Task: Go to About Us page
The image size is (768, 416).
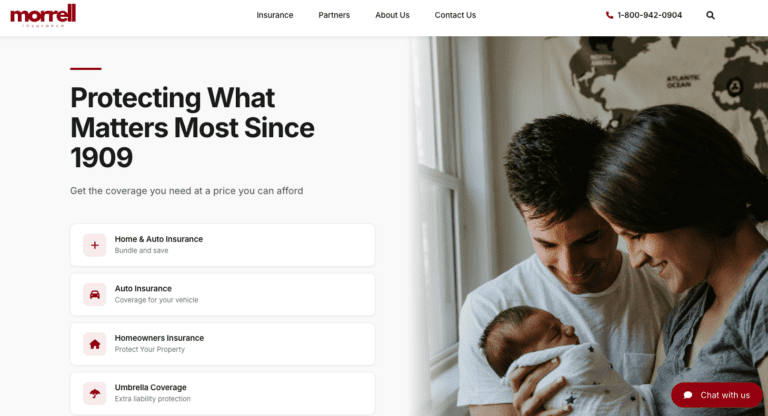Action: 392,15
